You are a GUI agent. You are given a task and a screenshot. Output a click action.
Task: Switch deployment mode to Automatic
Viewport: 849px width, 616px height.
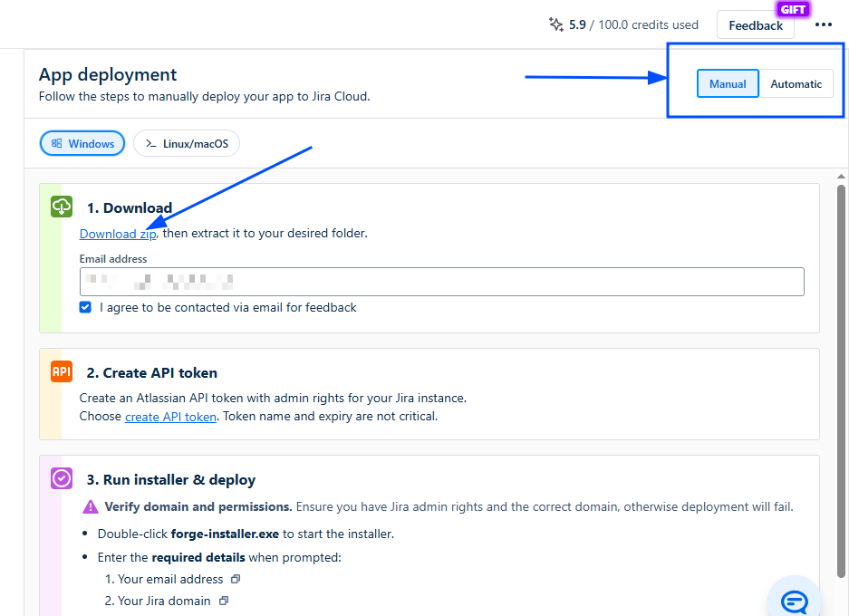point(796,83)
